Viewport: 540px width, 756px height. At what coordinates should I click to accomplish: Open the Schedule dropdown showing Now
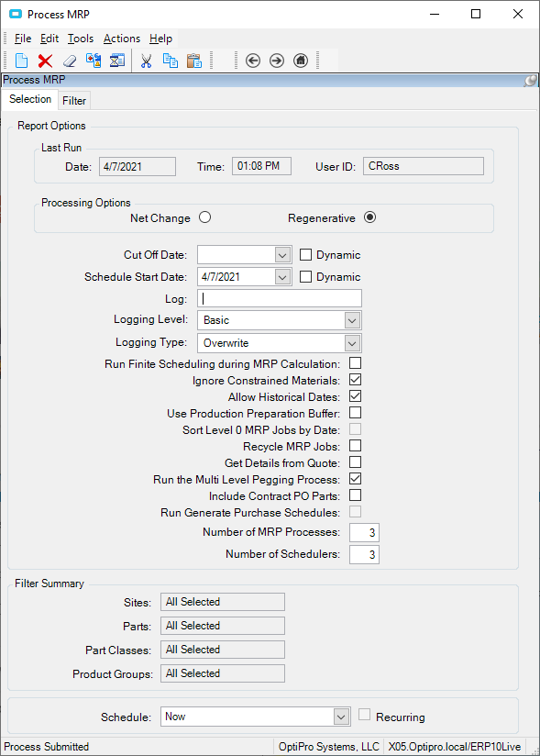click(341, 717)
